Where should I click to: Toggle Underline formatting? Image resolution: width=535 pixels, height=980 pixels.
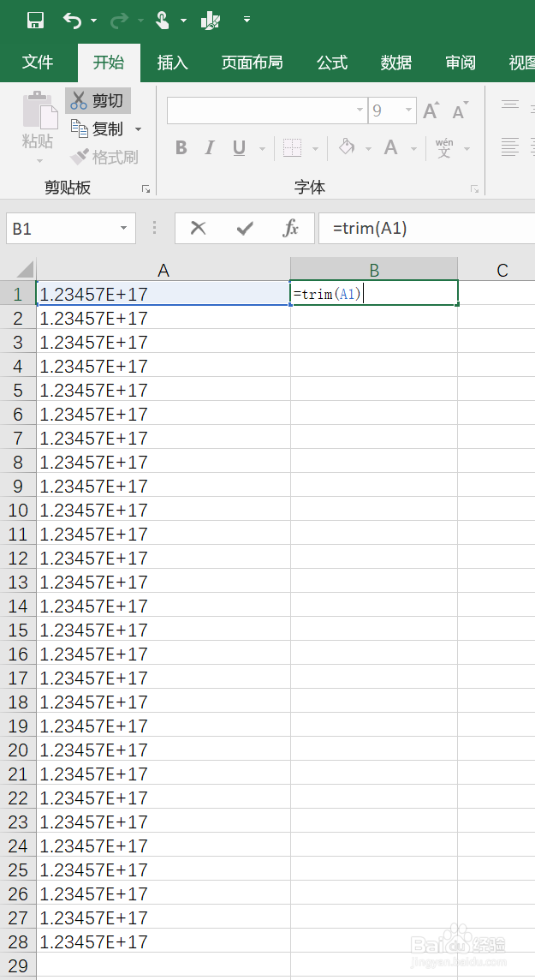[x=239, y=148]
